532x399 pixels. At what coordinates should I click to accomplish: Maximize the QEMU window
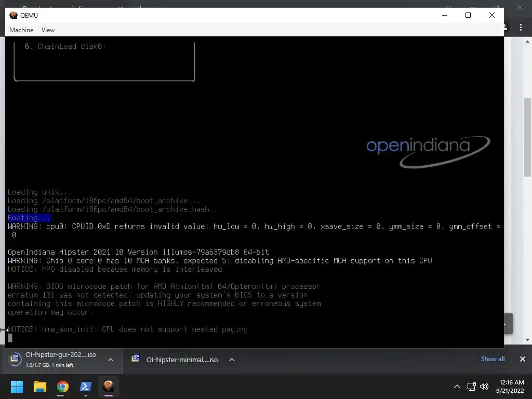point(468,15)
